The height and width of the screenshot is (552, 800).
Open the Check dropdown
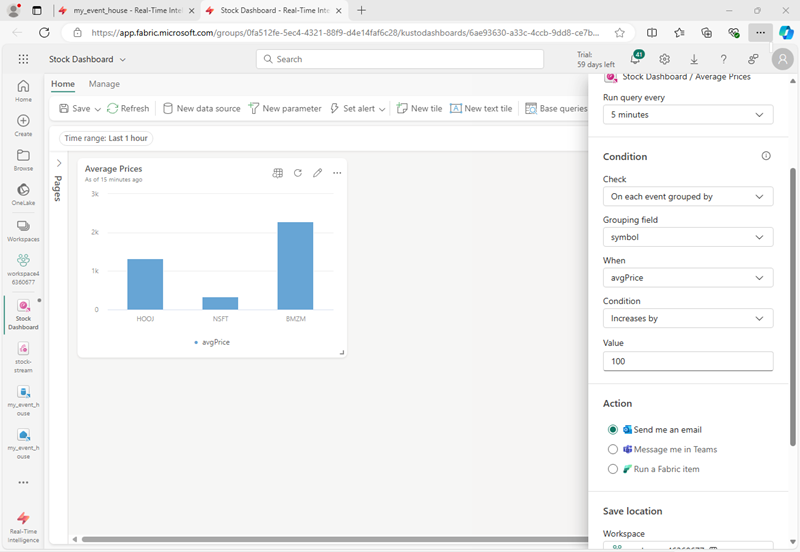pyautogui.click(x=688, y=196)
